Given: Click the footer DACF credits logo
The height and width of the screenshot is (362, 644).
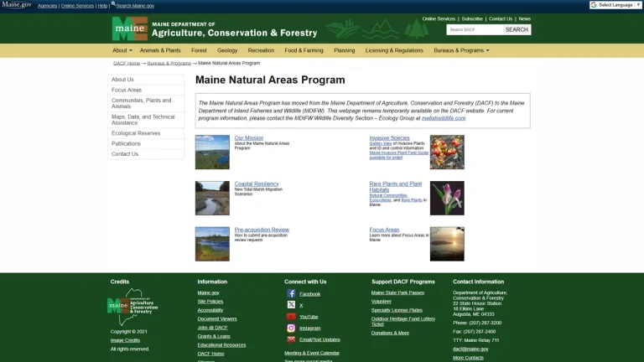Looking at the screenshot, I should coord(132,307).
